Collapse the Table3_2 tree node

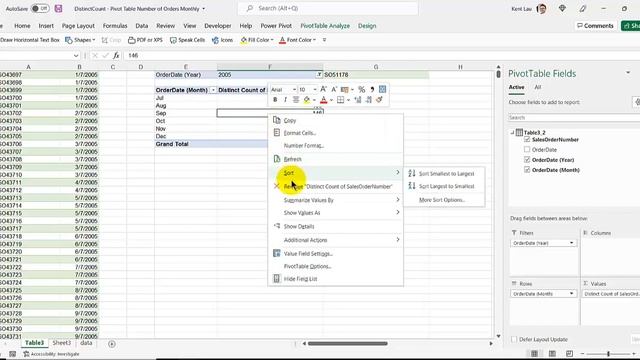click(512, 133)
